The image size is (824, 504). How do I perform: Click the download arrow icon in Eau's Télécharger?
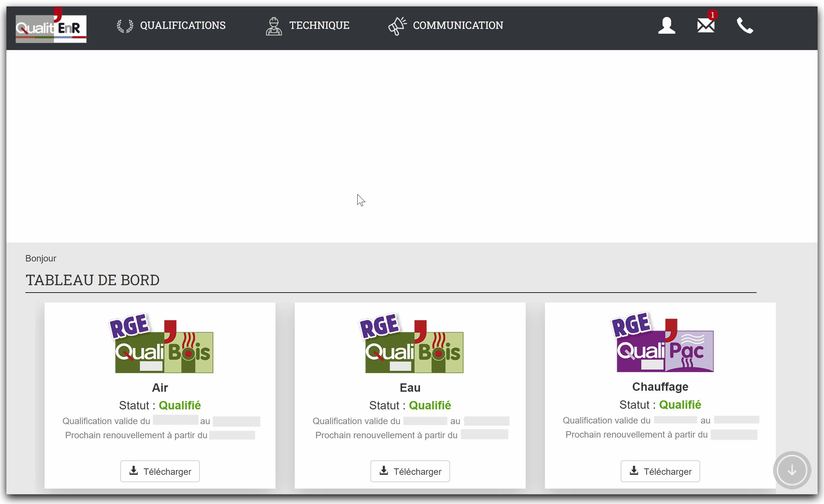[384, 471]
